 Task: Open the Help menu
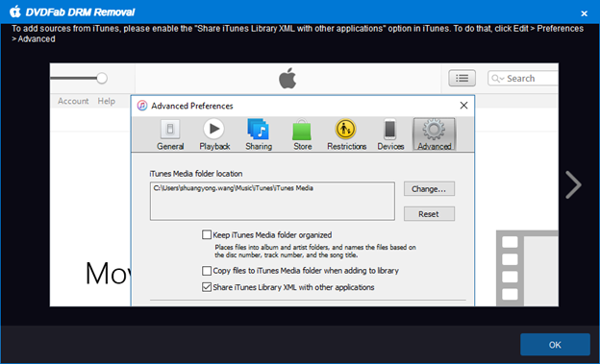pyautogui.click(x=106, y=101)
